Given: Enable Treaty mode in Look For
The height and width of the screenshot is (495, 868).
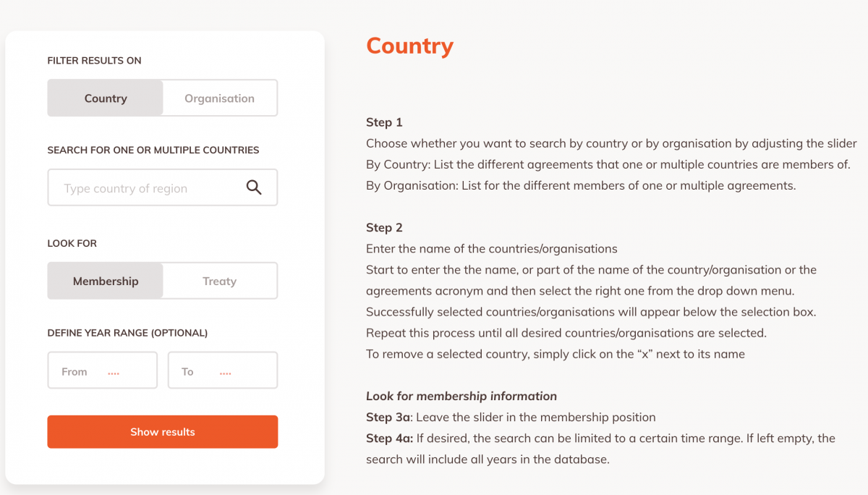Looking at the screenshot, I should (x=219, y=280).
